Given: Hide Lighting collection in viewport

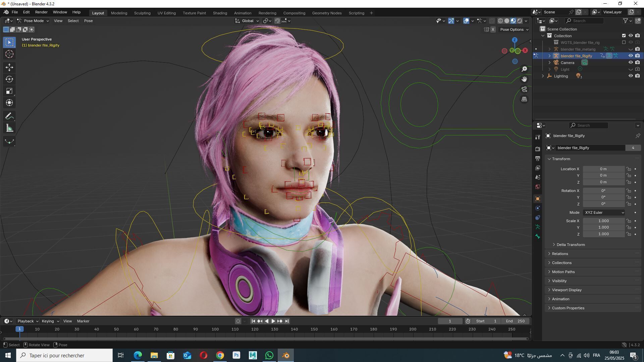Looking at the screenshot, I should pos(631,76).
